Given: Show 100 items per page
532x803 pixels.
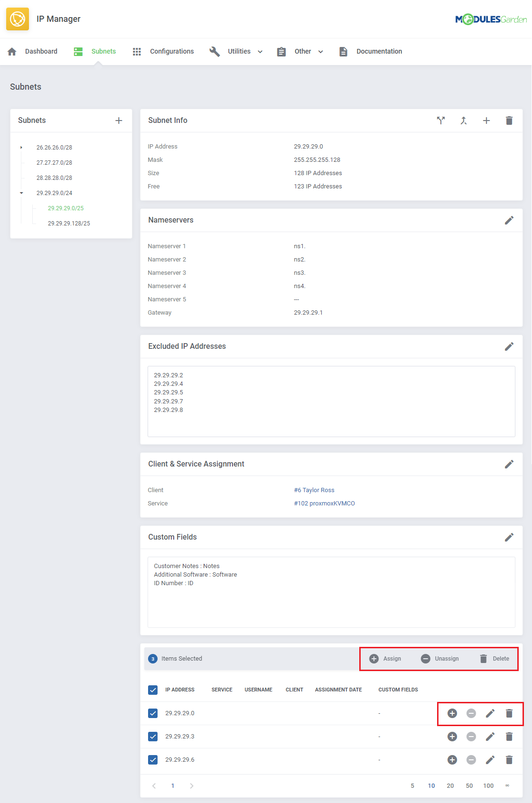Looking at the screenshot, I should [x=488, y=786].
